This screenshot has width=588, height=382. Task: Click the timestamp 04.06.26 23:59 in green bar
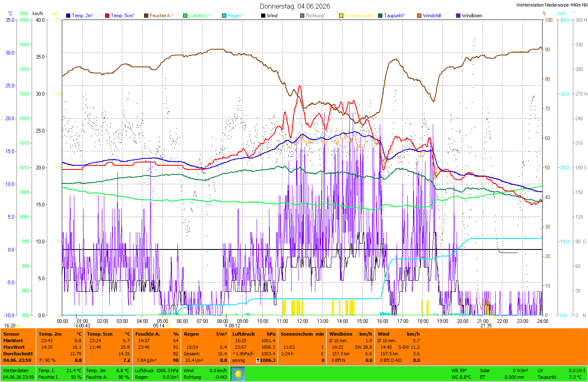pos(18,377)
